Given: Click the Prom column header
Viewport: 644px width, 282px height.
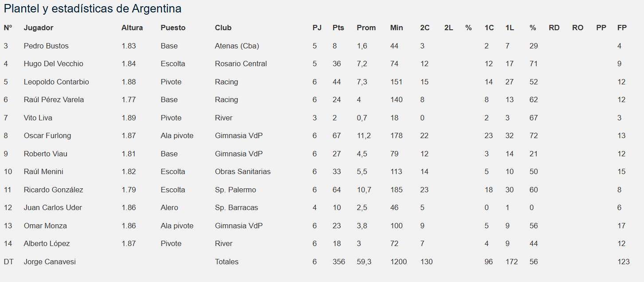Looking at the screenshot, I should 366,28.
